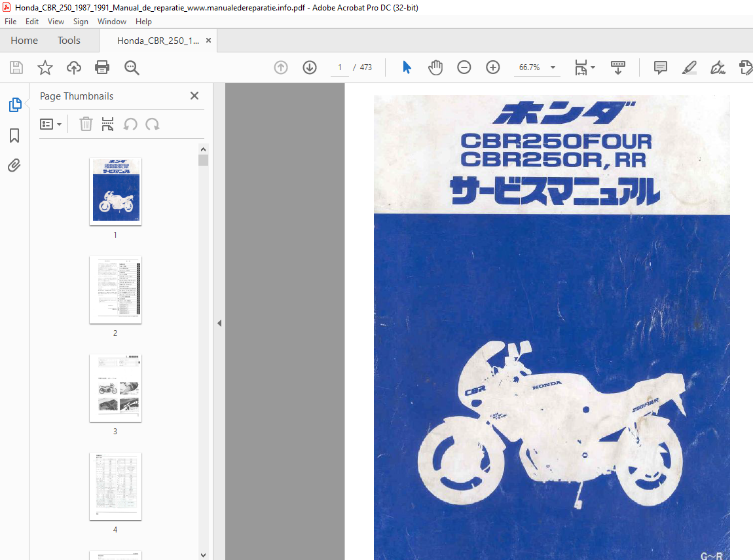Screen dimensions: 753x560
Task: Click the Read mode scroll icon
Action: pyautogui.click(x=617, y=67)
